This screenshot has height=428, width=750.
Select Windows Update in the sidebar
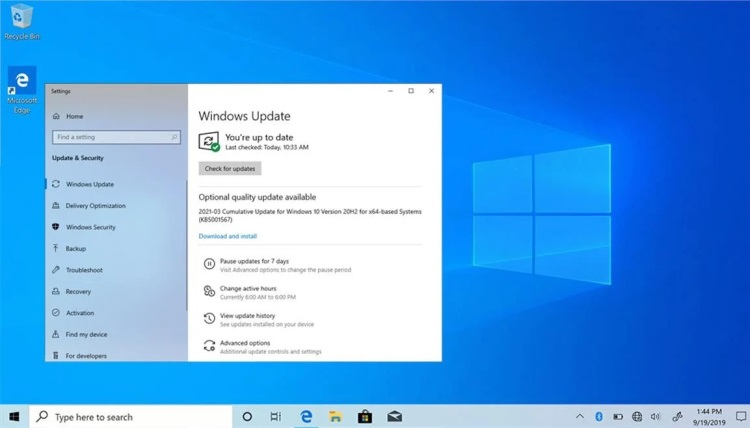[x=89, y=184]
